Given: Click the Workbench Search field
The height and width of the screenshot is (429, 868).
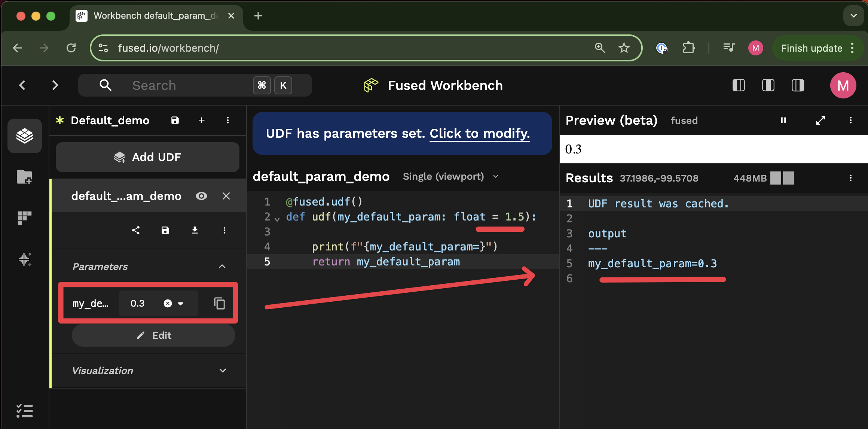Looking at the screenshot, I should [195, 85].
